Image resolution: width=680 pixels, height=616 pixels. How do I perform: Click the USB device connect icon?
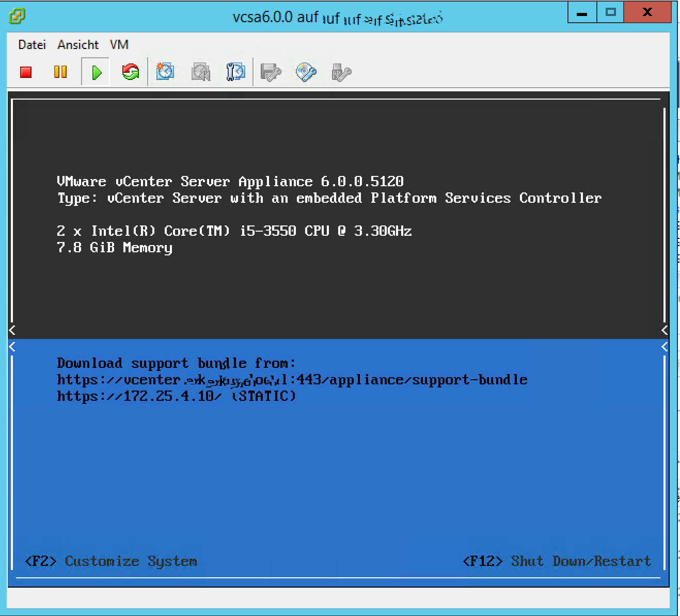pyautogui.click(x=341, y=72)
